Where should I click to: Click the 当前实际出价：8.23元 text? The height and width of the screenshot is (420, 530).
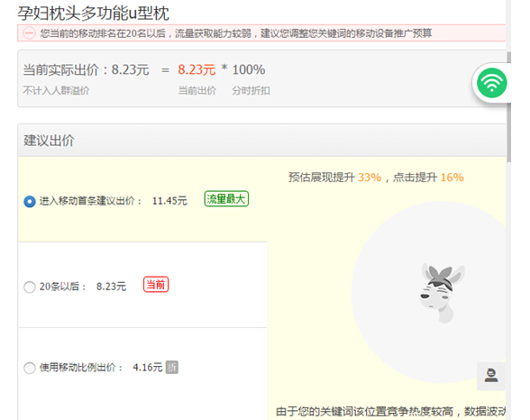click(86, 70)
